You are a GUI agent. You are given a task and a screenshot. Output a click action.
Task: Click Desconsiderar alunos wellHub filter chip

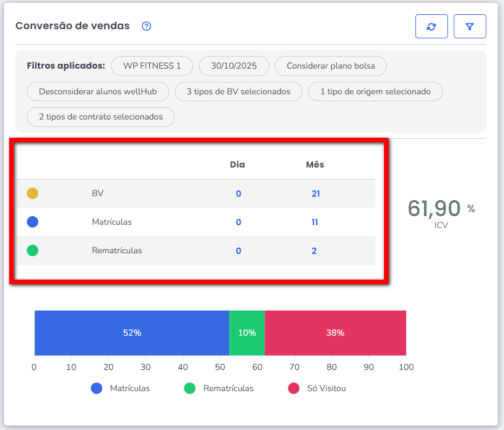pyautogui.click(x=98, y=91)
